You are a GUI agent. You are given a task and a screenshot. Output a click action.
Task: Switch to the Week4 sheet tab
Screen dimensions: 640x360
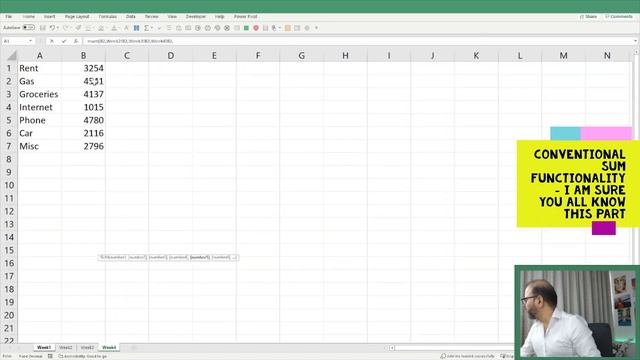pyautogui.click(x=109, y=347)
